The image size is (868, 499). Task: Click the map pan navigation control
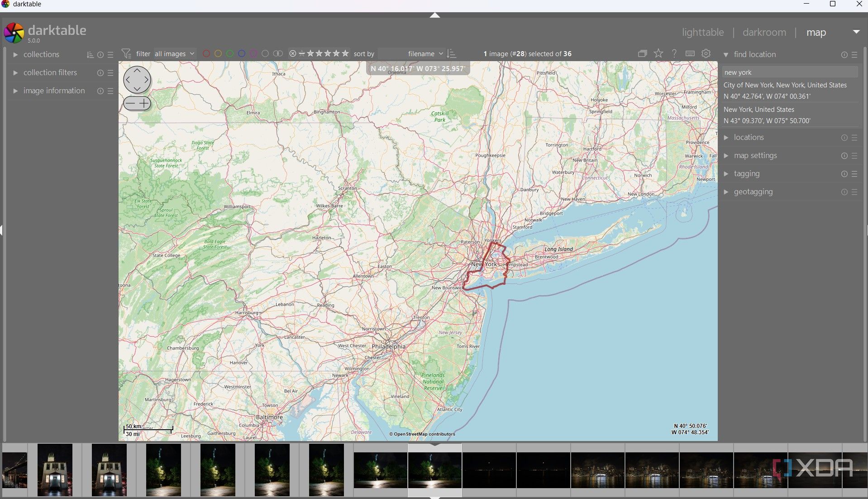point(137,80)
